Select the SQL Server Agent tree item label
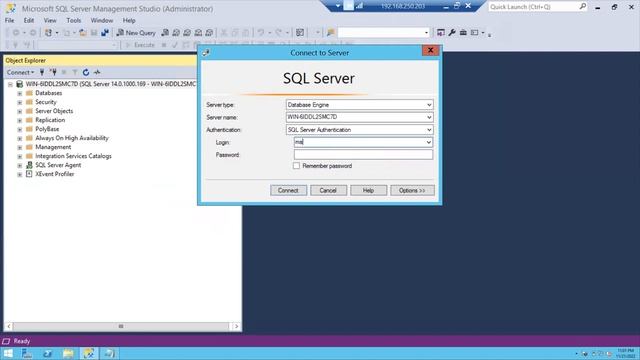This screenshot has width=640, height=360. (x=58, y=165)
